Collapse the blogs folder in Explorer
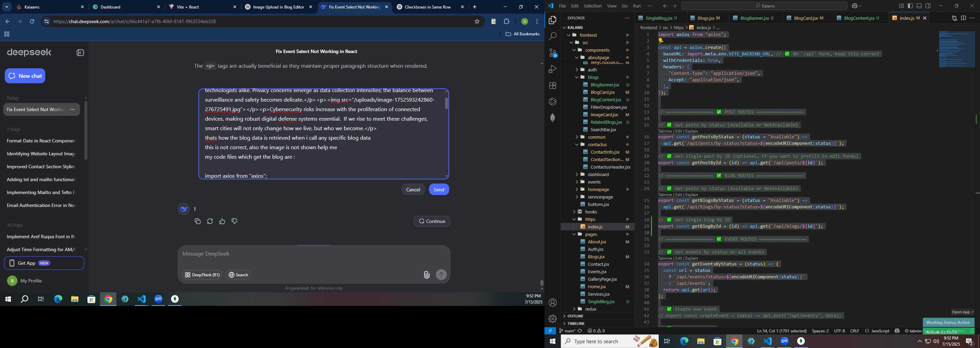 593,77
